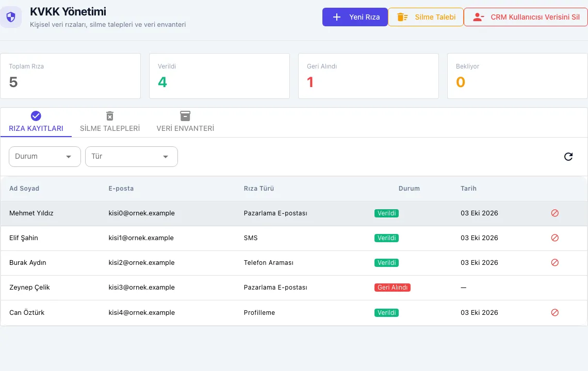
Task: Click date 03 Eki 2026 in Elif Şahin row
Action: click(479, 238)
